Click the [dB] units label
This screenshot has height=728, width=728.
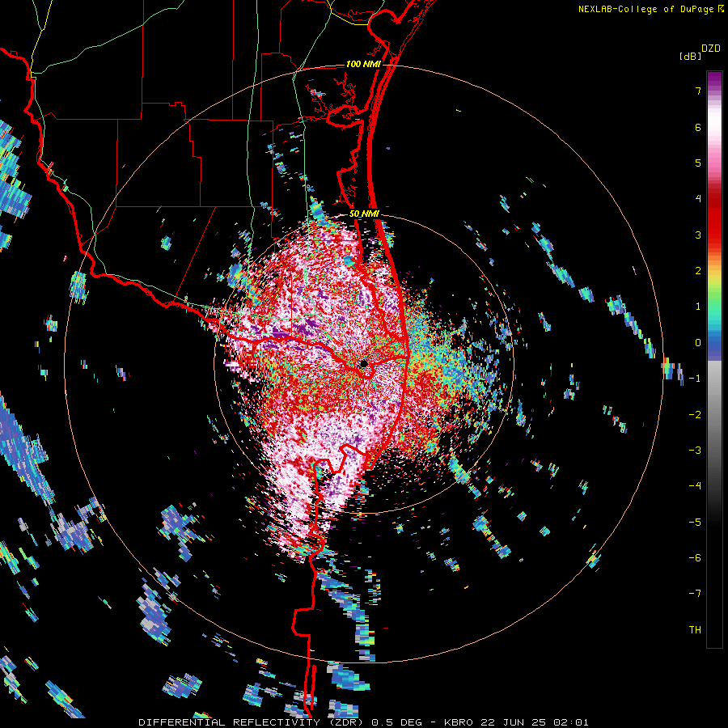point(690,56)
